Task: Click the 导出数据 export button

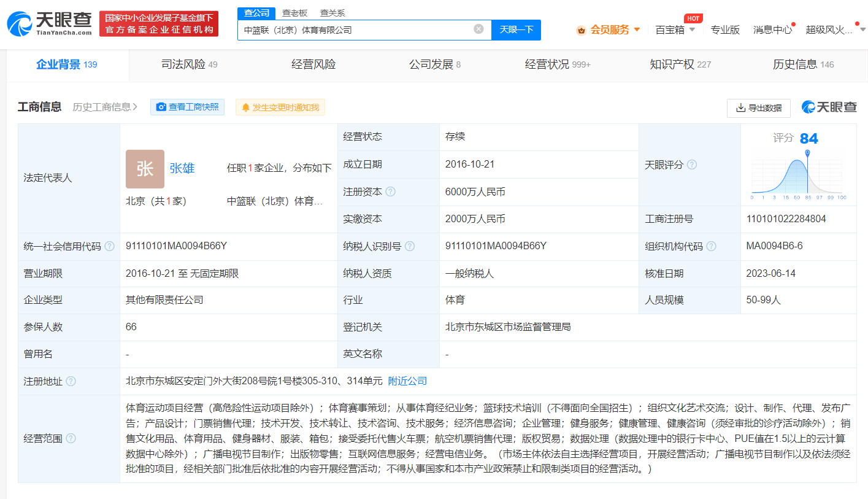Action: click(759, 108)
